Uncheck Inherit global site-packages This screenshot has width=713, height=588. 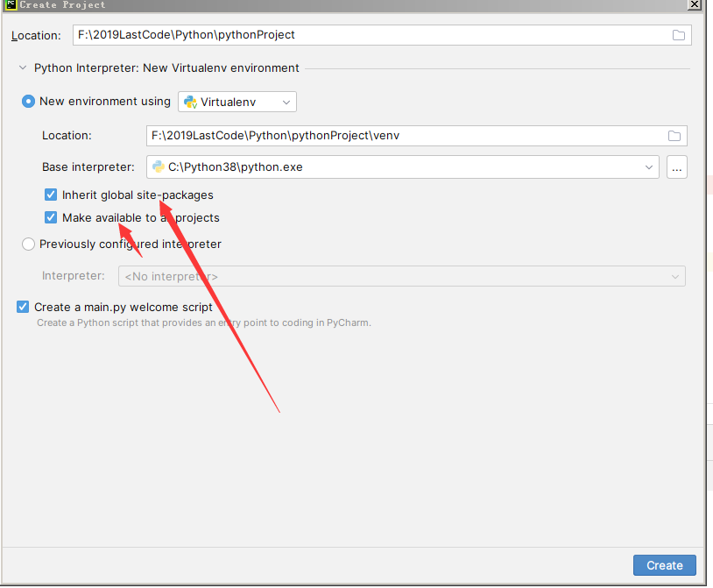click(x=51, y=195)
